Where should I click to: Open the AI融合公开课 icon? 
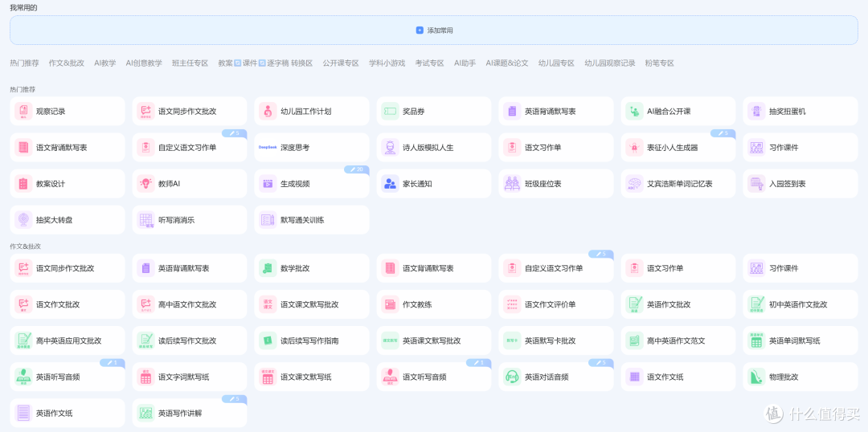pyautogui.click(x=634, y=111)
